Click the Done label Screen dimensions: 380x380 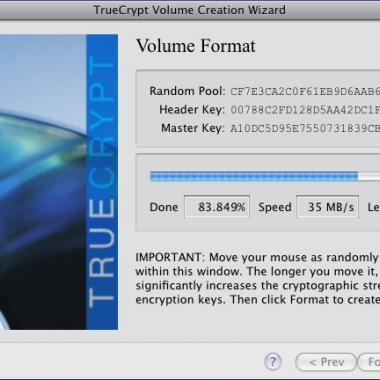(164, 207)
